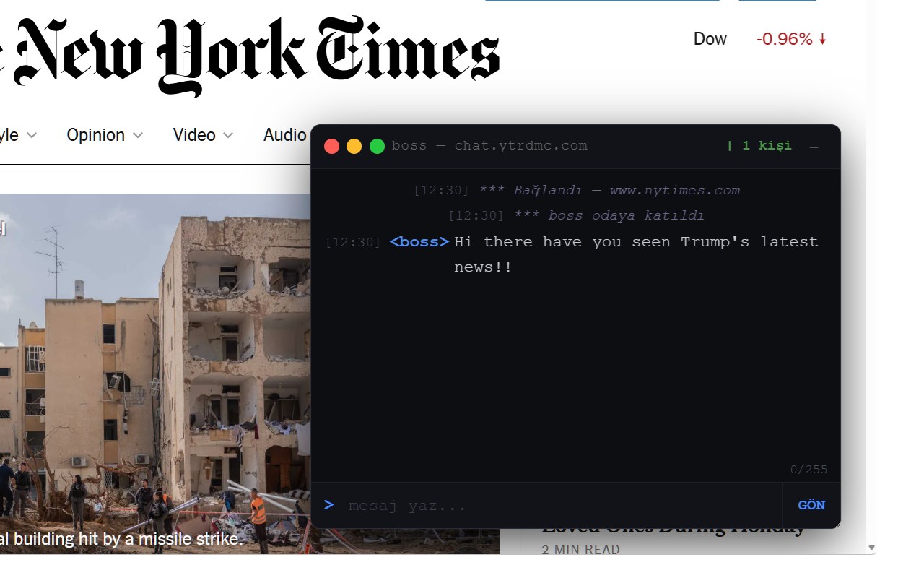Viewport: 924px width, 578px height.
Task: Click the GÖN send button
Action: click(811, 506)
